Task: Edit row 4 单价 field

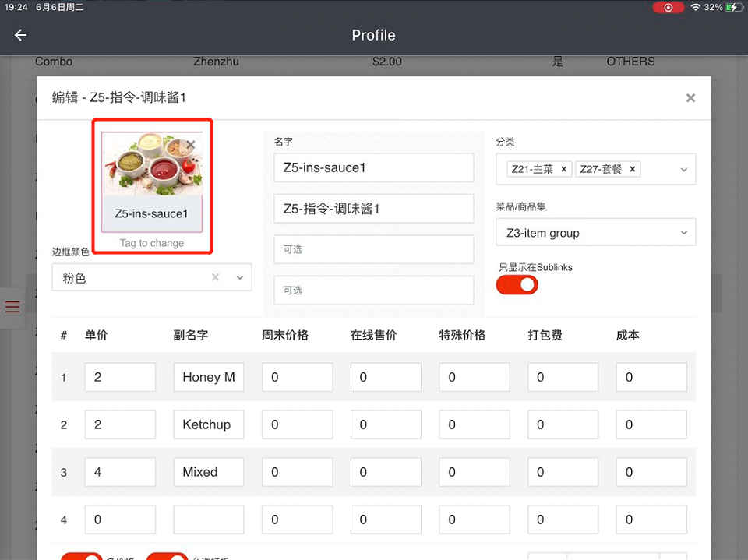Action: (120, 519)
